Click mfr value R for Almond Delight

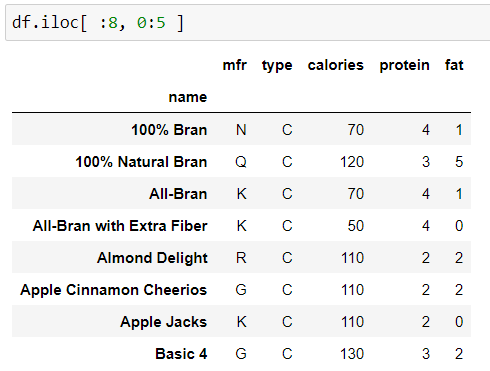[x=241, y=258]
